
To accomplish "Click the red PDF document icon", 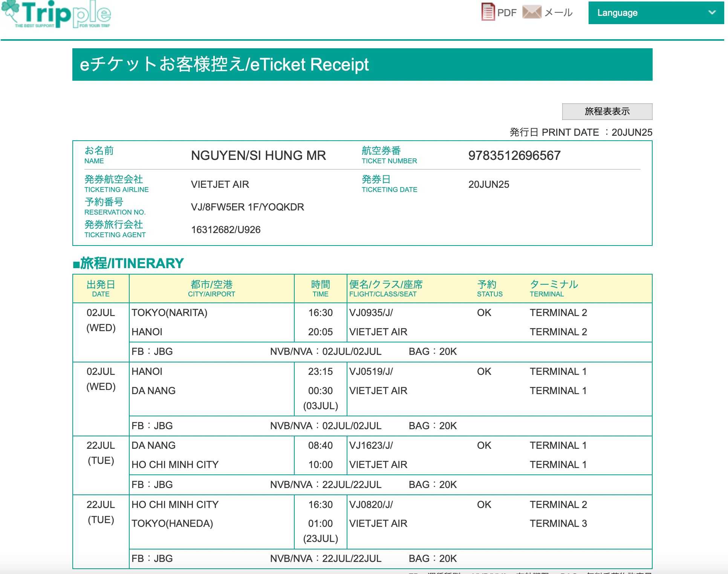I will (x=488, y=12).
